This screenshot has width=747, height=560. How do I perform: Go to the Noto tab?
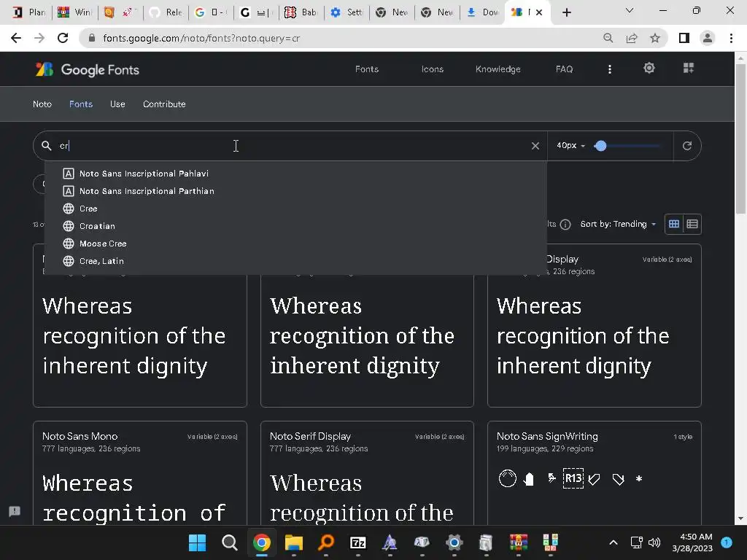(42, 104)
